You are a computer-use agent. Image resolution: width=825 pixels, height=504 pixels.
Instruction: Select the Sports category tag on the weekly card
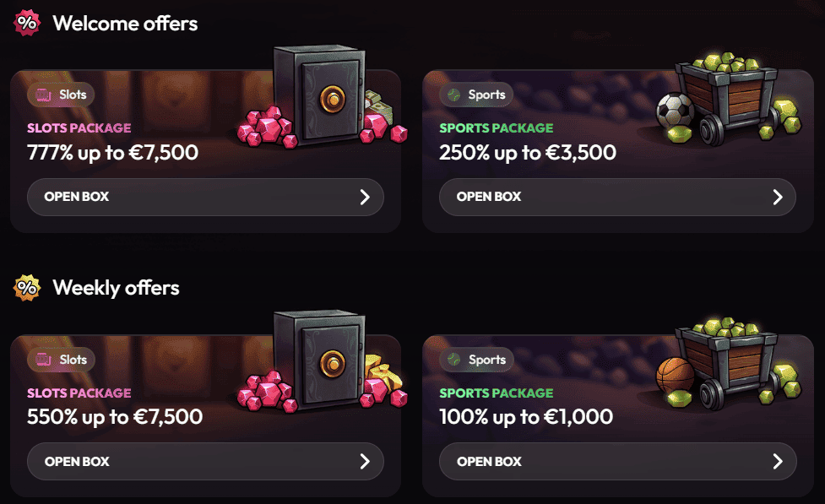pyautogui.click(x=476, y=360)
